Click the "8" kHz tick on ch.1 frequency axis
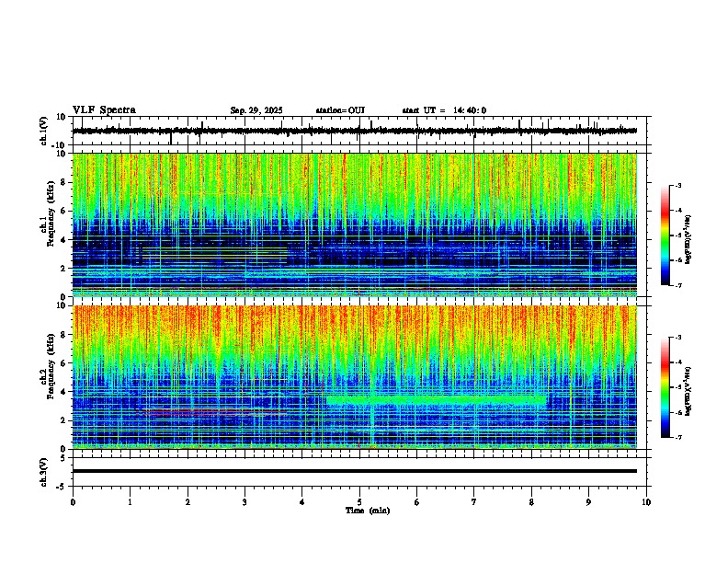This screenshot has width=728, height=563. pos(63,182)
